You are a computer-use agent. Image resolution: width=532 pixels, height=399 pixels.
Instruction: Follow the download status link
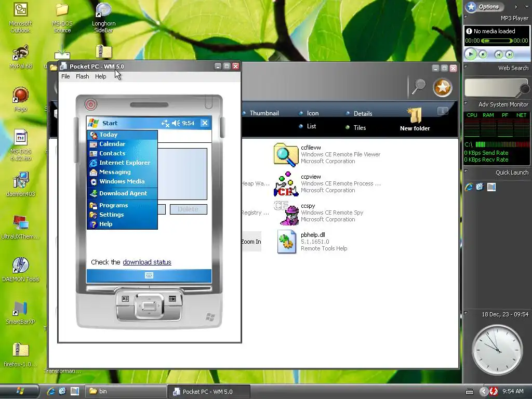coord(147,262)
